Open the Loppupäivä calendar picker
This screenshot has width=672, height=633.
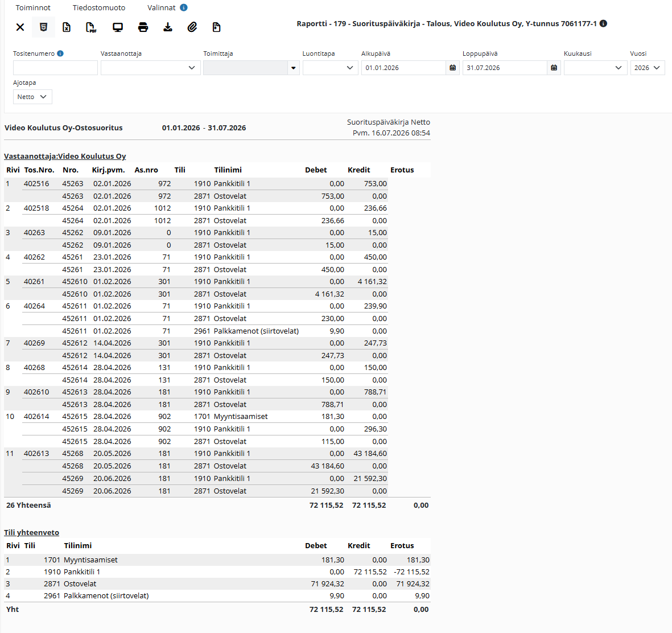coord(554,68)
